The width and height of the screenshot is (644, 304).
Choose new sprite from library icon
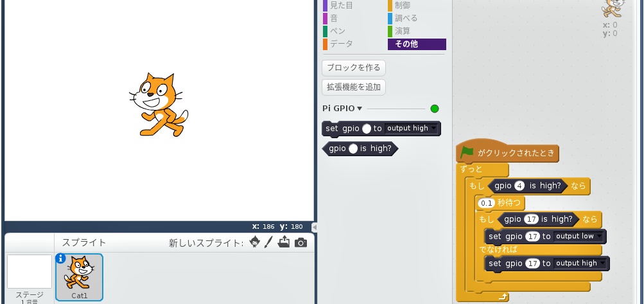tap(255, 242)
